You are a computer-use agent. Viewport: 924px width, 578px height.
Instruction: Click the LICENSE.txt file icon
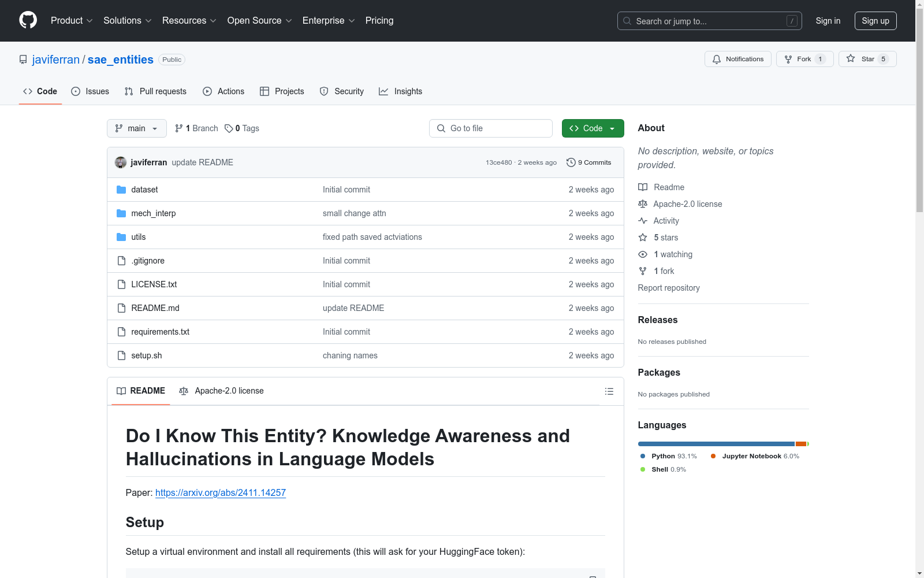(x=121, y=284)
